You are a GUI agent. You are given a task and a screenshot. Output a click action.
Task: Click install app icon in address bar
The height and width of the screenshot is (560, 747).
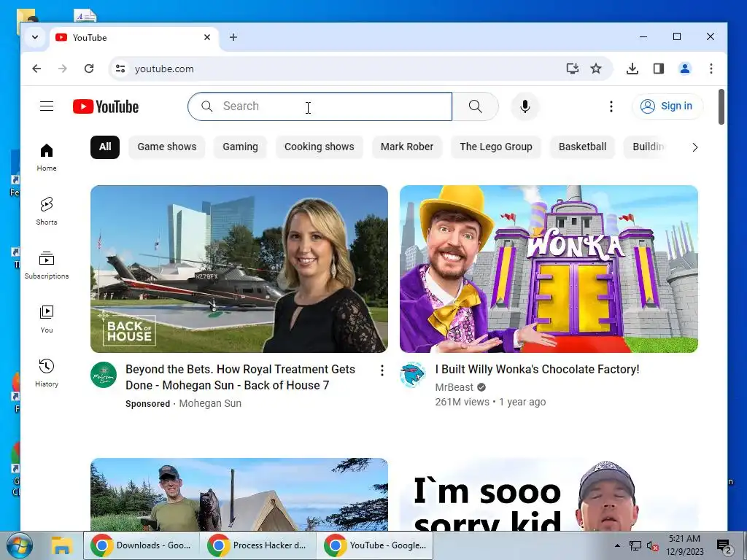(572, 69)
